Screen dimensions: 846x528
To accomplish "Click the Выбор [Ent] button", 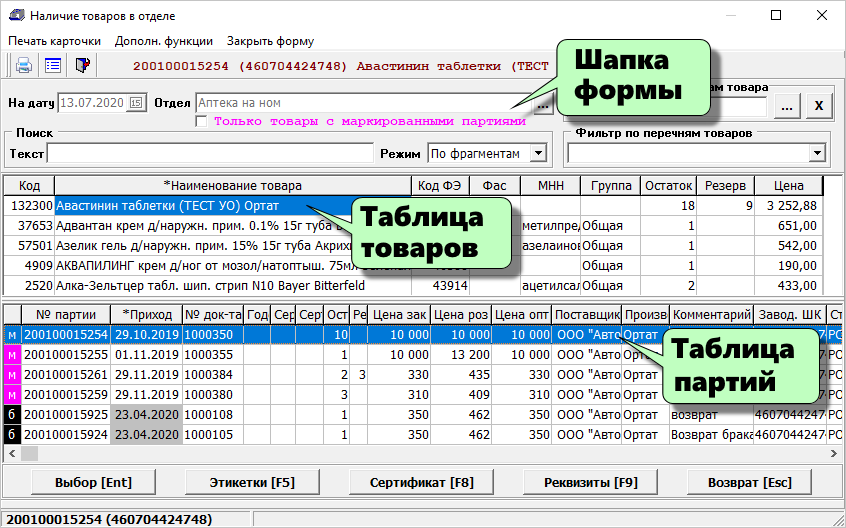I will [x=93, y=482].
